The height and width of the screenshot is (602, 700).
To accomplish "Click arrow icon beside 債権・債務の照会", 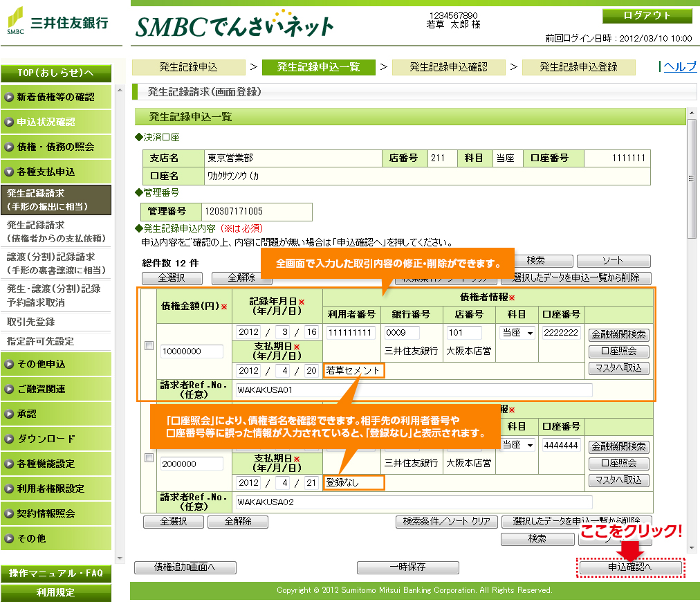I will click(x=9, y=147).
